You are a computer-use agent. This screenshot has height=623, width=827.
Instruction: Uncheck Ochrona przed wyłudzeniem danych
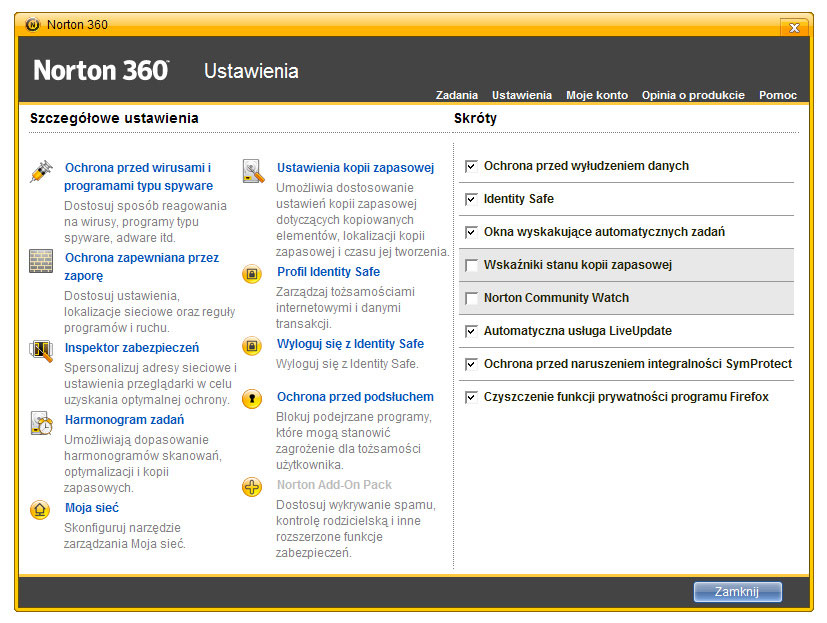[472, 166]
